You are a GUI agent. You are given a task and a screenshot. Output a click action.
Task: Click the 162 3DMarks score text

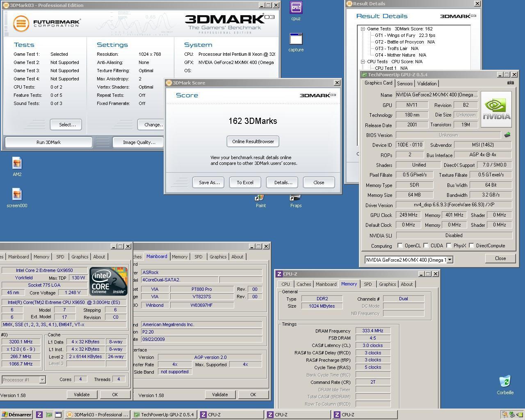click(253, 121)
